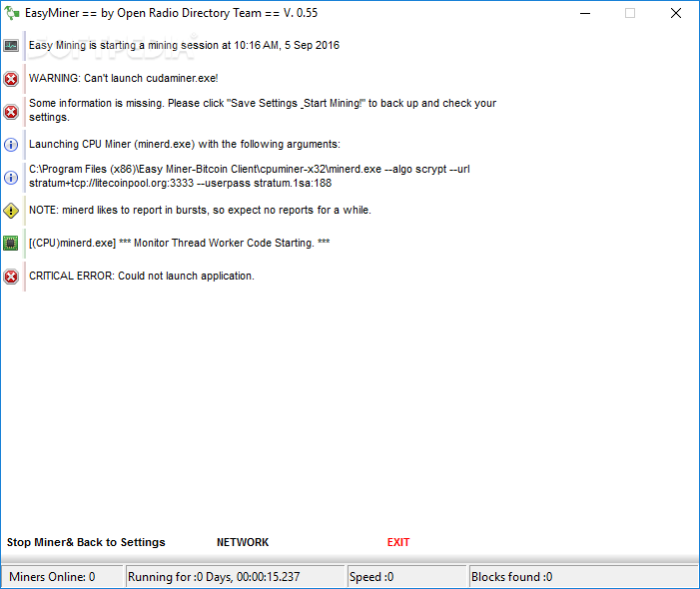700x589 pixels.
Task: Select the 'CRITICAL ERROR: Could not launch application' line
Action: 142,276
